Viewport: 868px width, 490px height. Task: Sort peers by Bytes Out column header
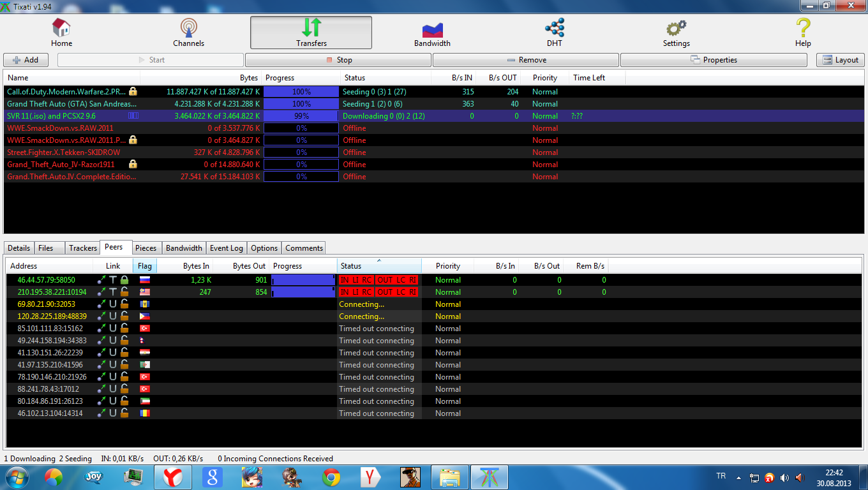pyautogui.click(x=241, y=265)
